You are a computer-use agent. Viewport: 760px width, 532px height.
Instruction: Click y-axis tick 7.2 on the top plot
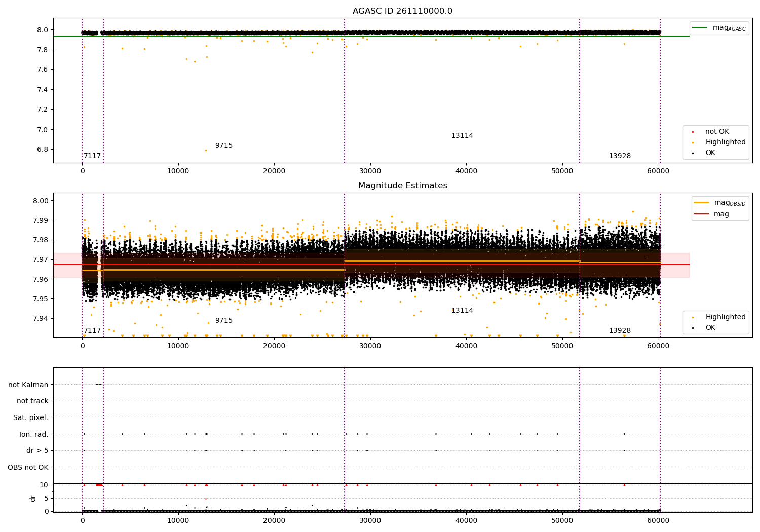(x=43, y=110)
